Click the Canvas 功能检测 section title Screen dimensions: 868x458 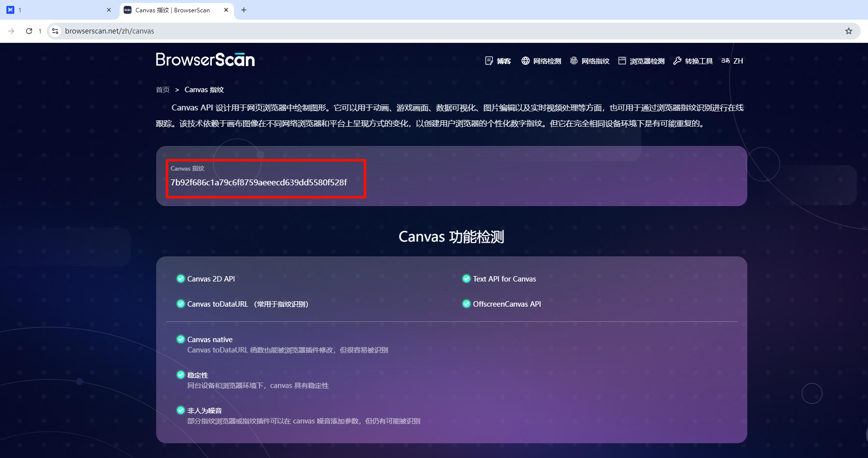451,237
